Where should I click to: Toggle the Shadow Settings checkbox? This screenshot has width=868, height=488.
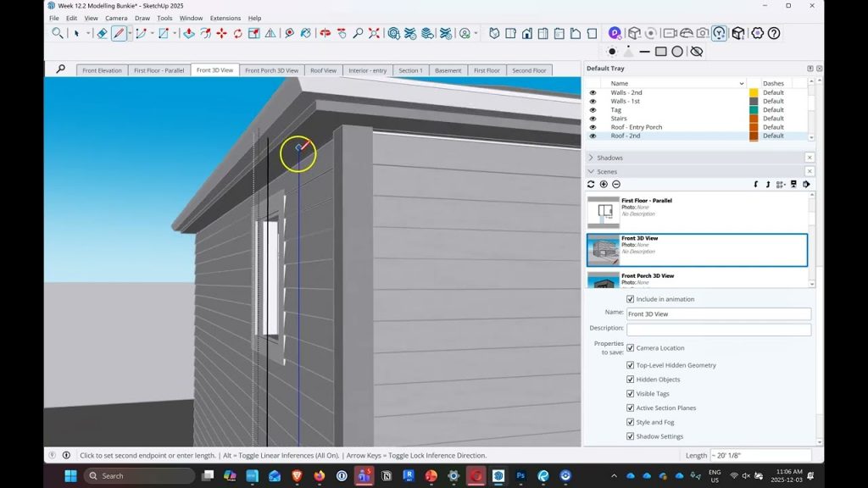tap(630, 436)
